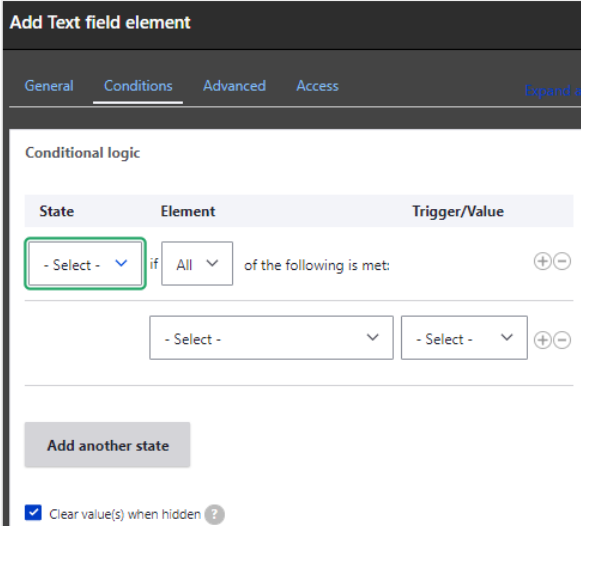
Task: Click 'of the following is met:' text
Action: click(x=317, y=265)
